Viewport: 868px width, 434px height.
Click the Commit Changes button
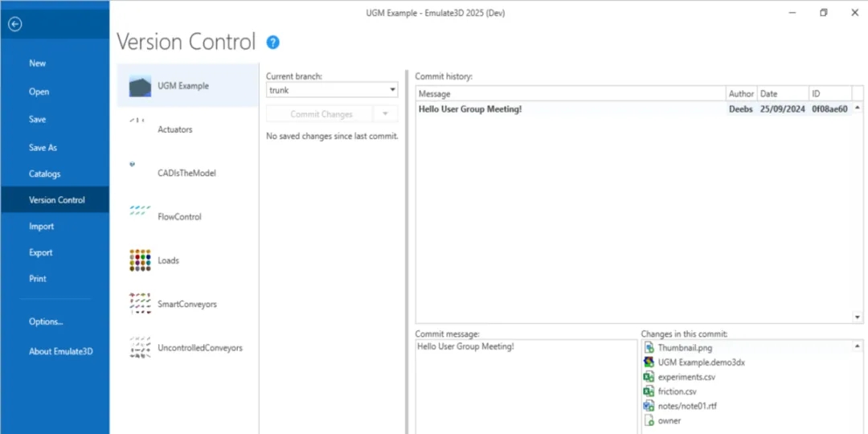click(319, 114)
